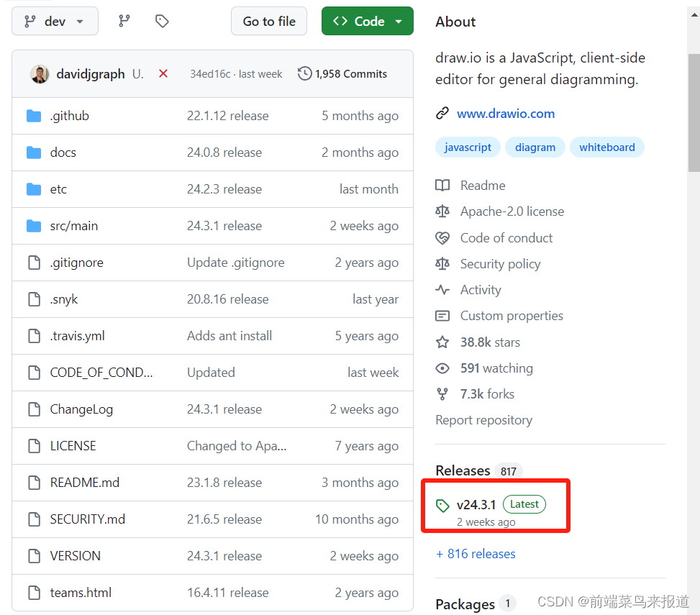Click the Go to file button
Screen dimensions: 700x615
click(269, 21)
